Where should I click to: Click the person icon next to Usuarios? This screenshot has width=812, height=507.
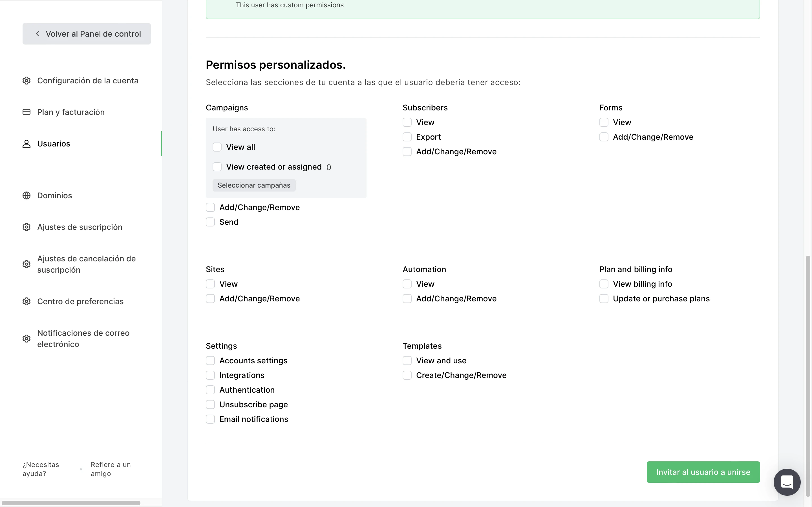point(27,144)
